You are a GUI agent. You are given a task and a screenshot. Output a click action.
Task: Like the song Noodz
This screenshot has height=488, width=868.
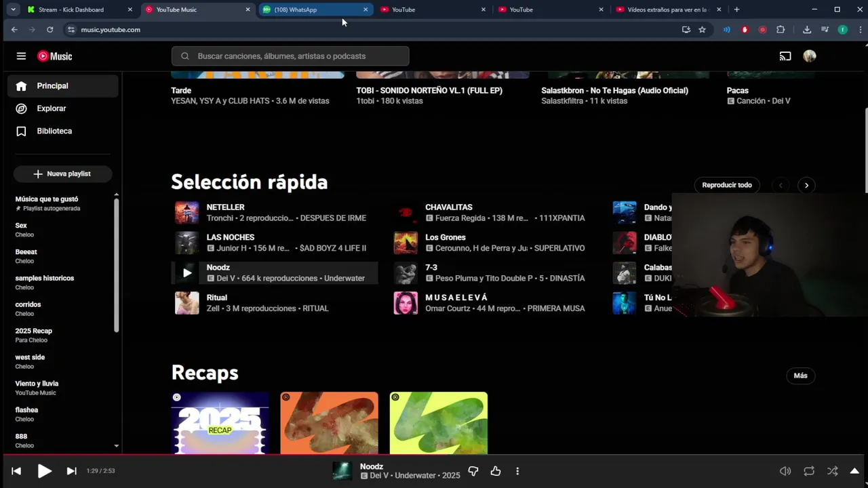[496, 471]
